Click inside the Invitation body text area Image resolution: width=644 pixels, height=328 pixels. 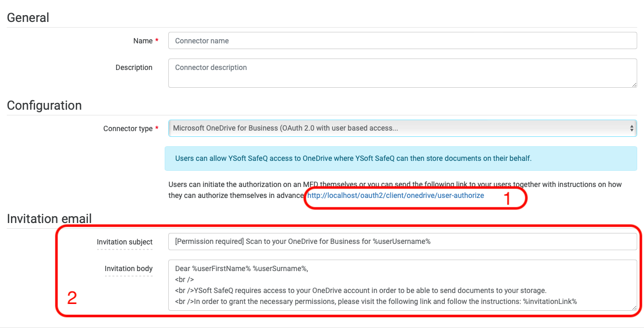click(x=402, y=285)
